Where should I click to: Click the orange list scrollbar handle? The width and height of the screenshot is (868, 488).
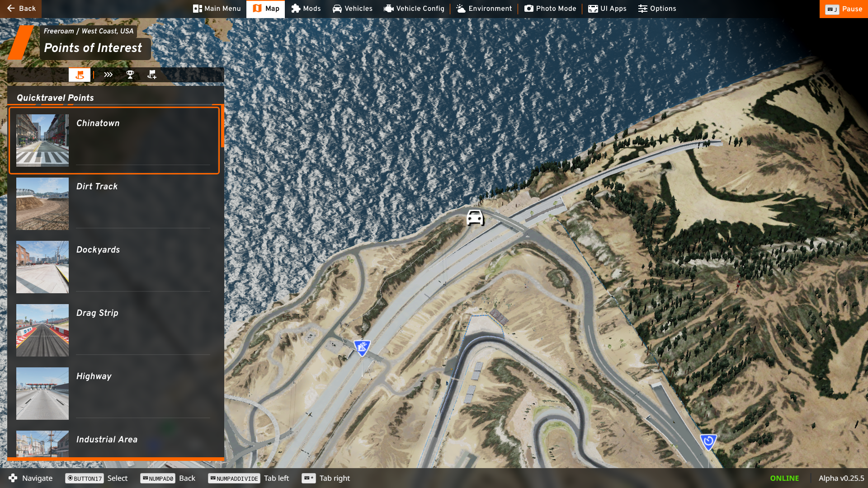(222, 127)
